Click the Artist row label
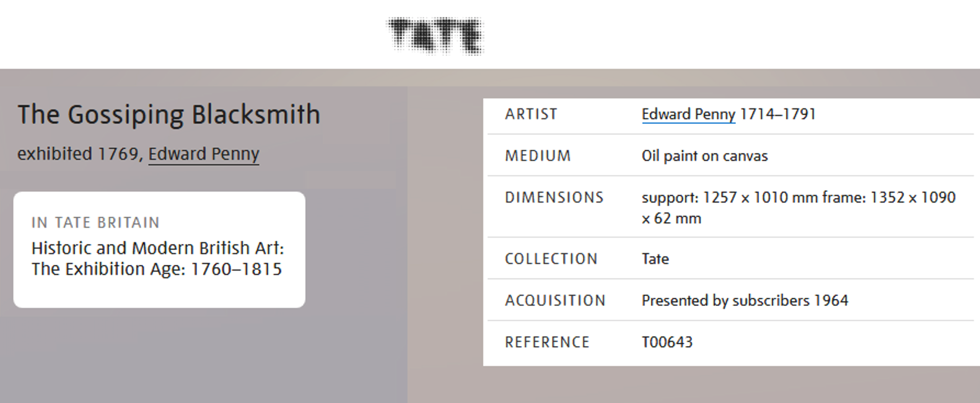The height and width of the screenshot is (403, 980). (x=531, y=114)
